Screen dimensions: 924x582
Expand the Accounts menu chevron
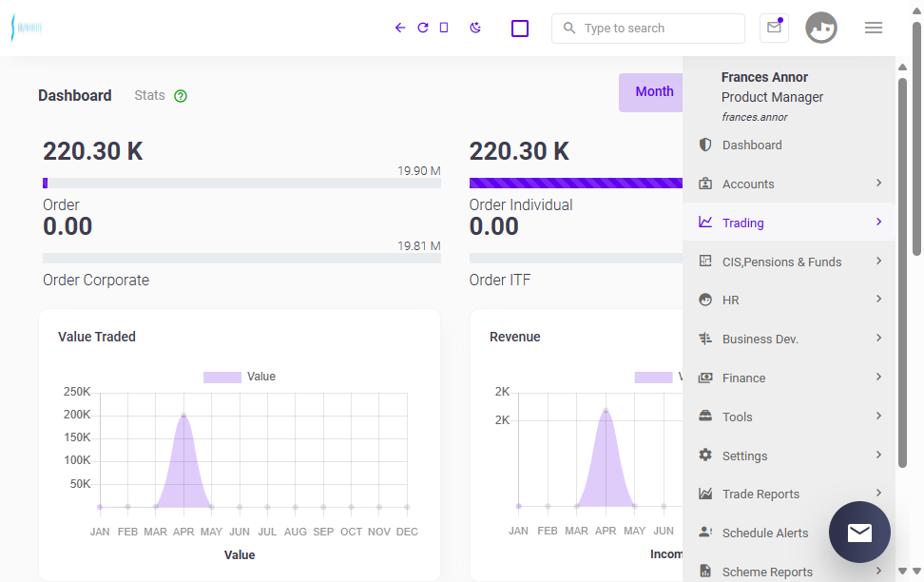pos(878,183)
